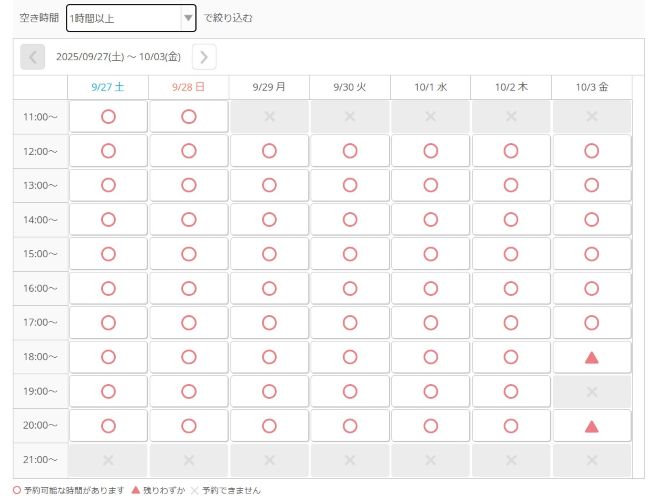Click the 10/3 金 column header
The image size is (650, 500).
pos(591,87)
